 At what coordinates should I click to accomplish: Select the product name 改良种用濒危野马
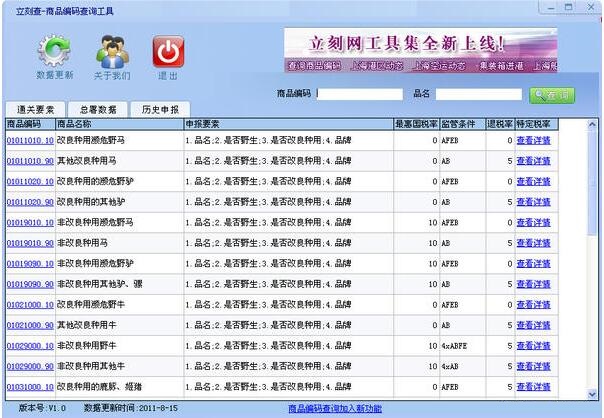pos(91,141)
